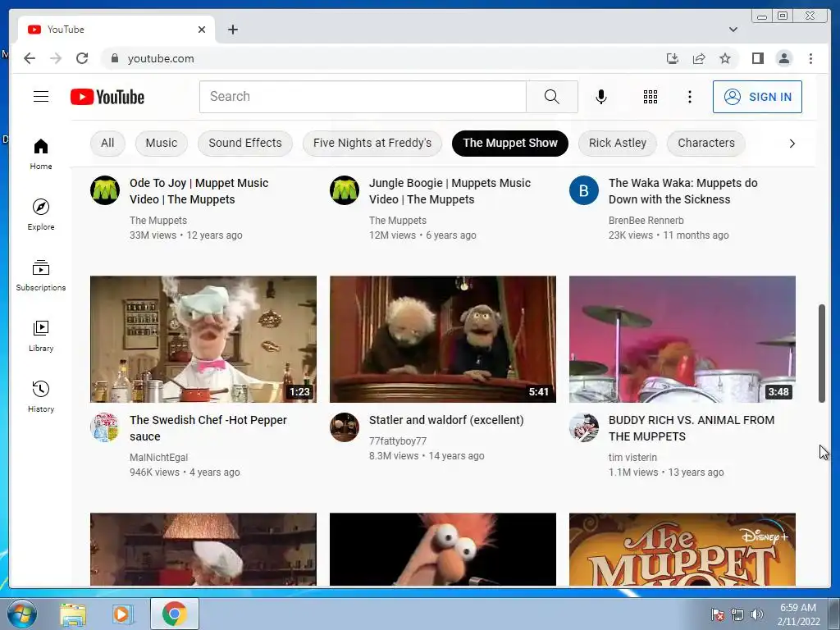This screenshot has height=630, width=840.
Task: Open Statler and Waldorf video thumbnail
Action: [442, 339]
